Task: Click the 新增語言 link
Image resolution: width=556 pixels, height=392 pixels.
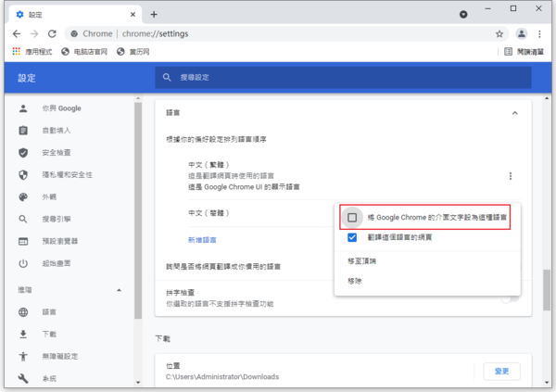Action: tap(202, 240)
